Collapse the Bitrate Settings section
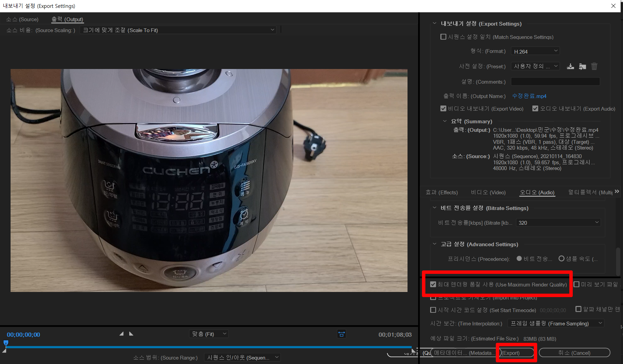The image size is (623, 364). coord(435,208)
